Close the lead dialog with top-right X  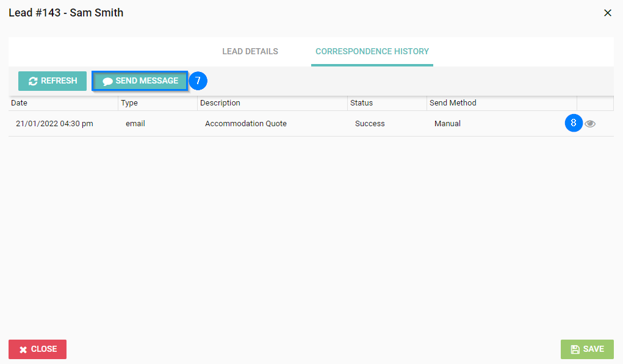[607, 13]
